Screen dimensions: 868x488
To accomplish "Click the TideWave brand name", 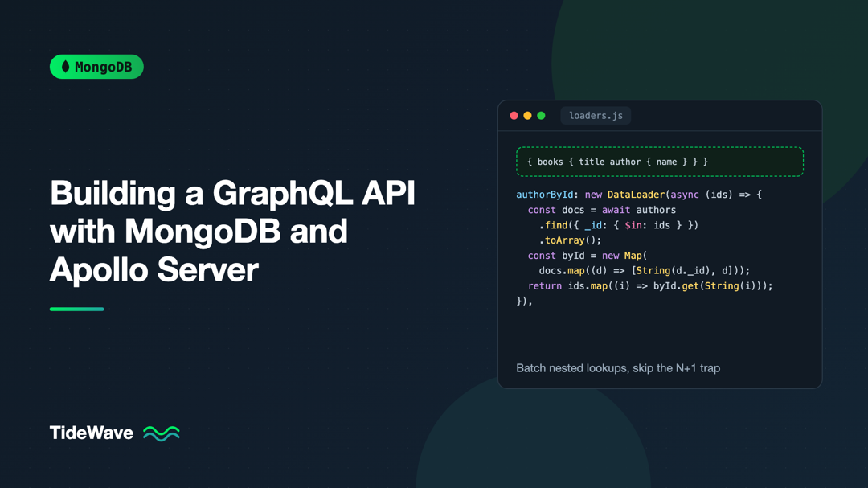I will 92,433.
